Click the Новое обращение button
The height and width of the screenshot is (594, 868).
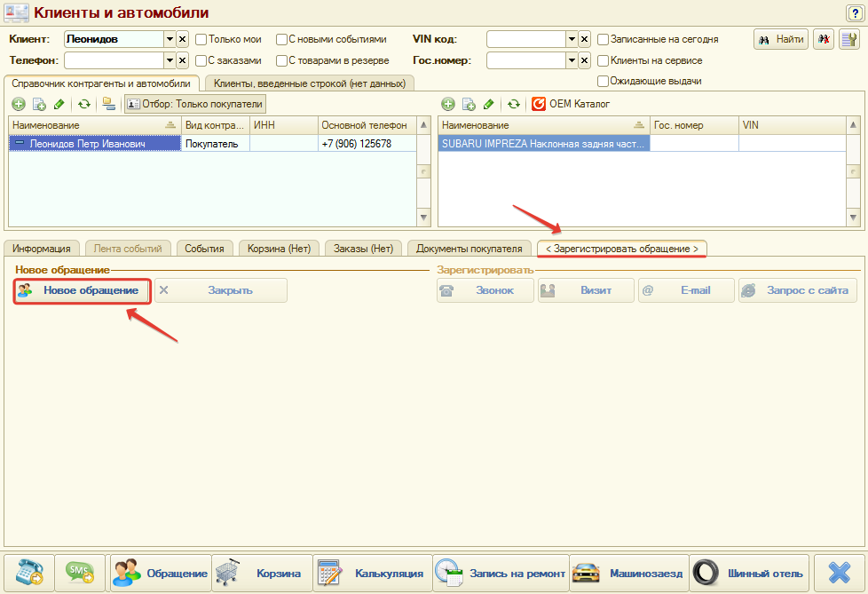(x=82, y=290)
